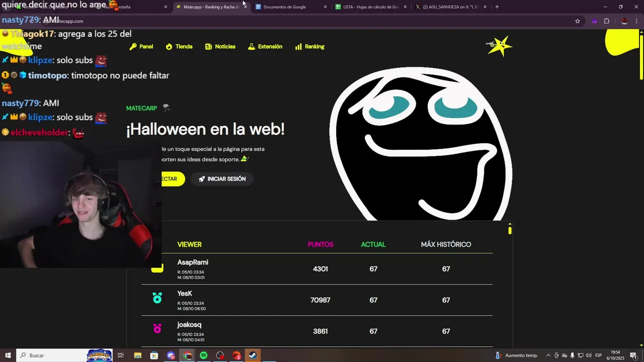Click the troll face mascot image
The image size is (644, 362).
pos(421,144)
